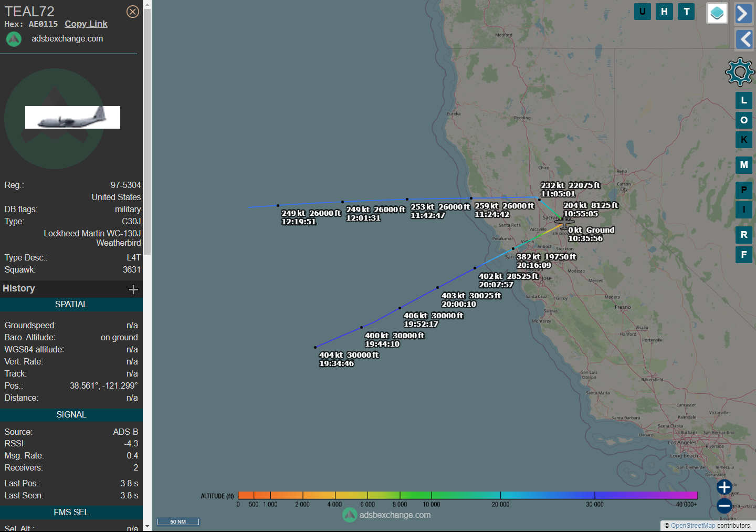Zoom out the map with minus button
This screenshot has height=532, width=756.
pyautogui.click(x=724, y=506)
